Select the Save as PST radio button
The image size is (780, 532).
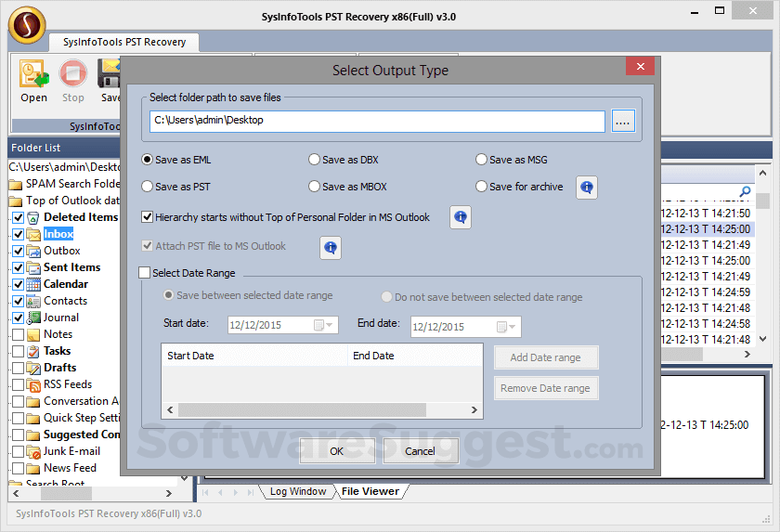148,187
